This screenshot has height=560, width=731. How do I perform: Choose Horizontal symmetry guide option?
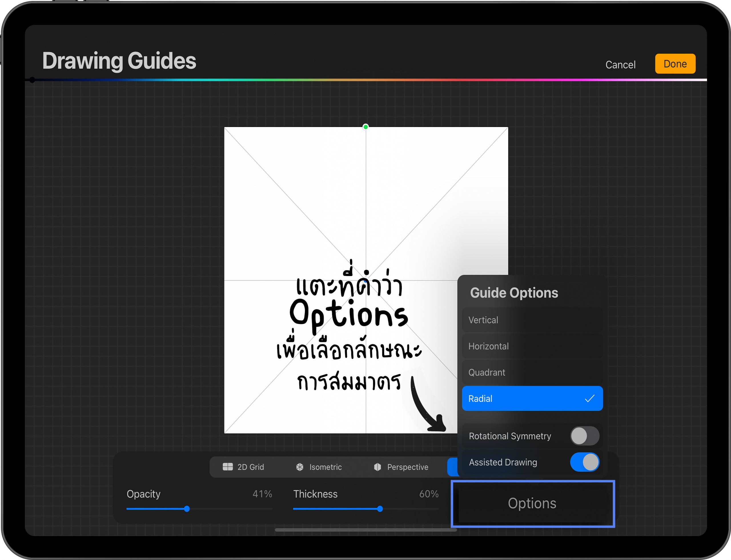pos(532,346)
